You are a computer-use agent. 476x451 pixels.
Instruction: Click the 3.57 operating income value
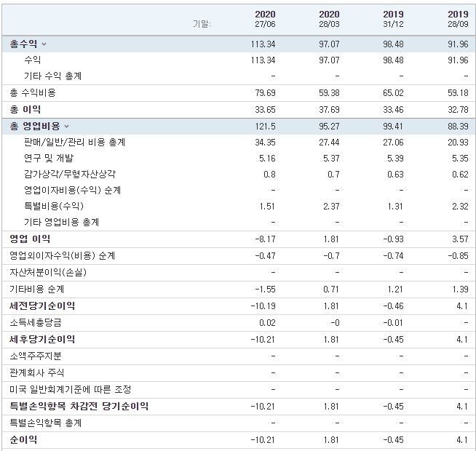(460, 239)
